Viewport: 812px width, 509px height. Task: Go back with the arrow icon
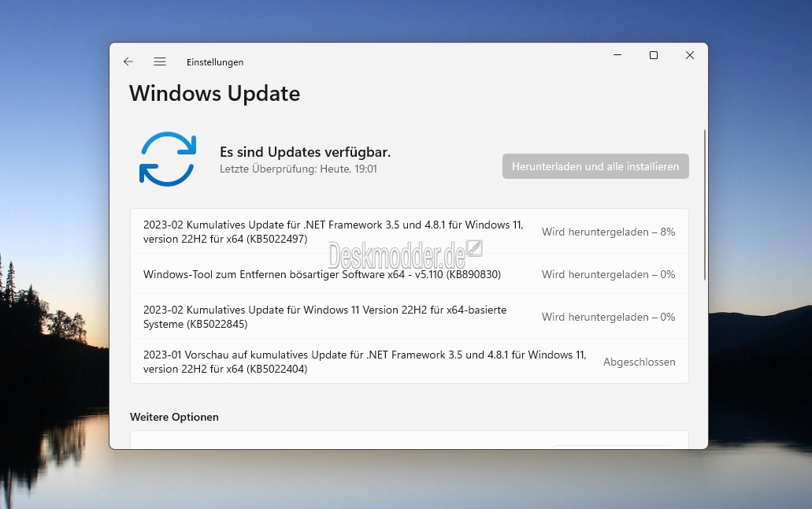[x=128, y=61]
